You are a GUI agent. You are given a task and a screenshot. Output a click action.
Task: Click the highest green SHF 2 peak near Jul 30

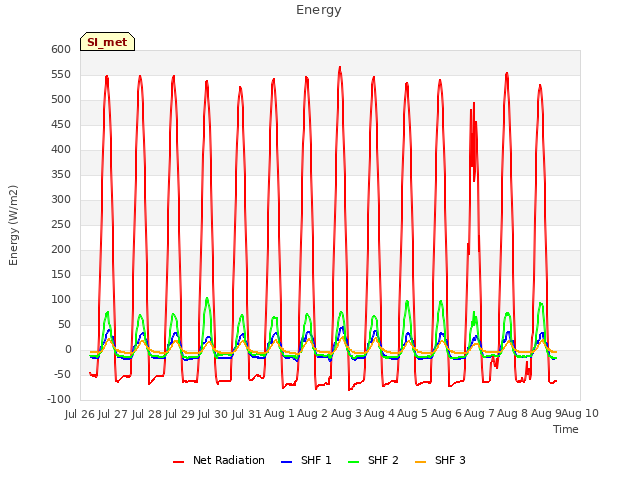click(x=207, y=299)
